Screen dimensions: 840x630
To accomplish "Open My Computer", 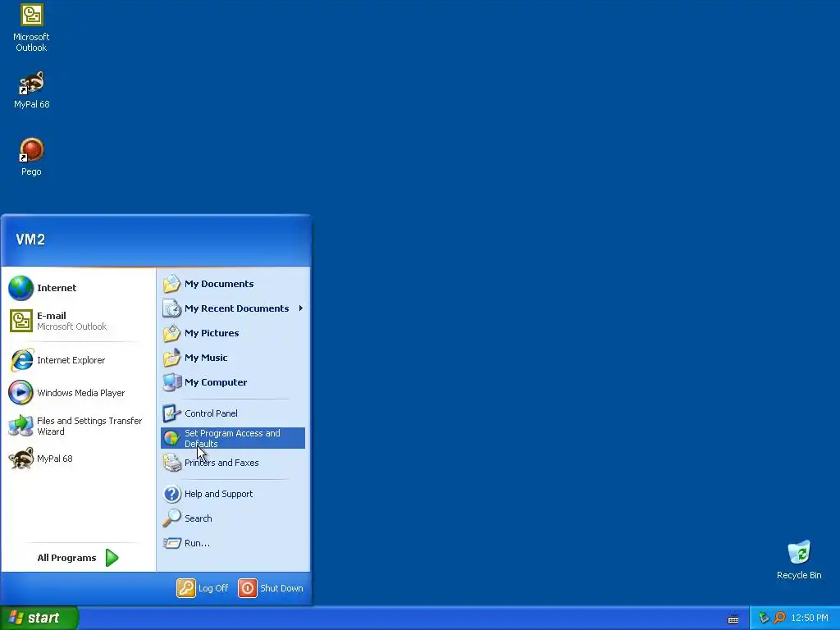I will pos(233,382).
